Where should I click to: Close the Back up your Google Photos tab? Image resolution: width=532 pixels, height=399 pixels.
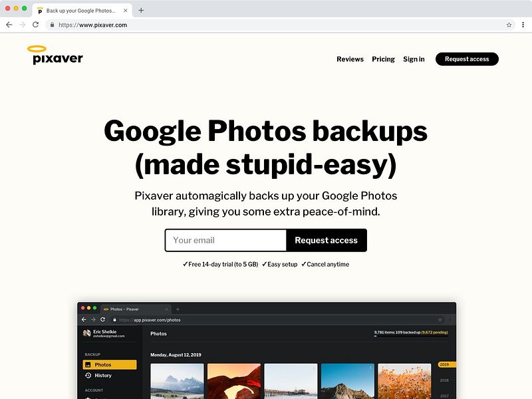tap(126, 11)
